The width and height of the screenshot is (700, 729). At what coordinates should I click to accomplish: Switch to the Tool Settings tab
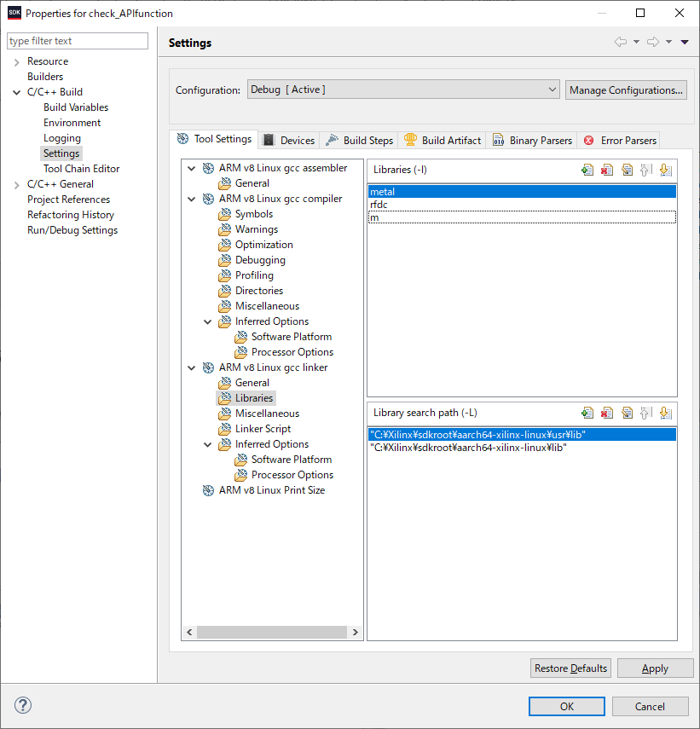point(214,139)
